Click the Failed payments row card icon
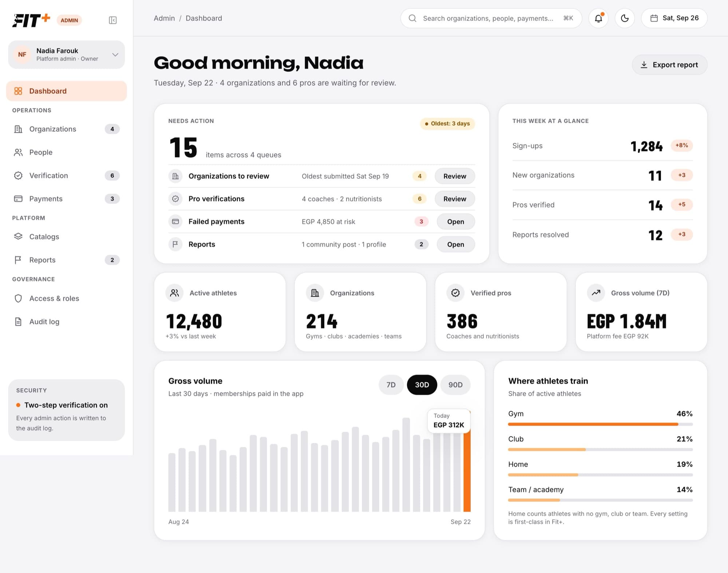Screen dimensions: 728x573 coord(175,221)
